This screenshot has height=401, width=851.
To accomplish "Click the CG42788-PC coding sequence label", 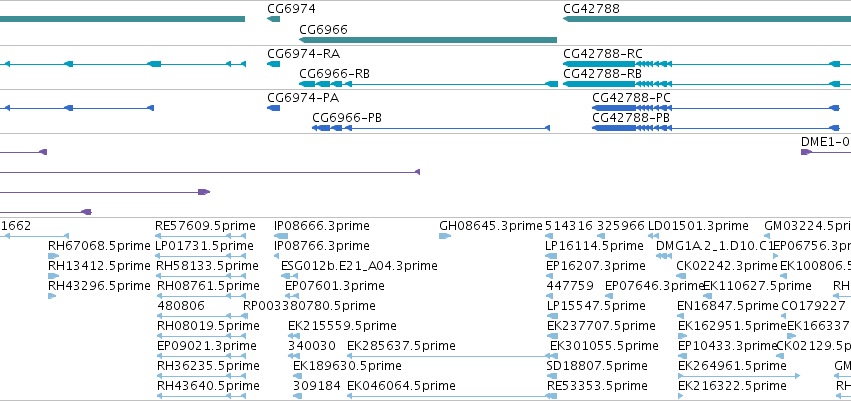I will point(631,98).
